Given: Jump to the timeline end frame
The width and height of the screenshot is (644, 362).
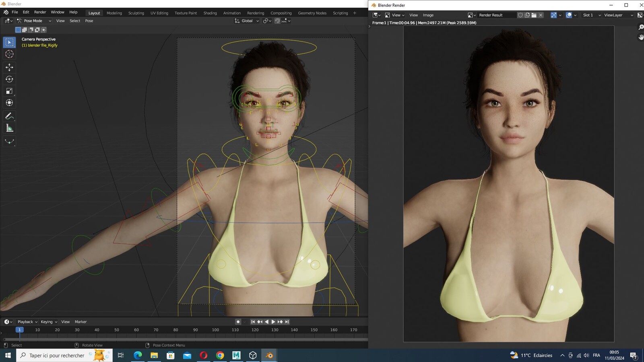Looking at the screenshot, I should point(287,322).
